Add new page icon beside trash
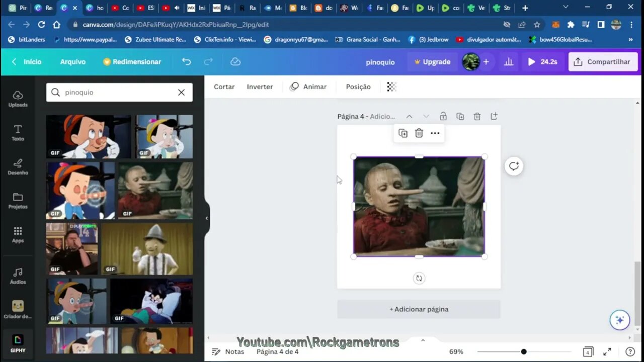This screenshot has width=644, height=362. point(494,116)
